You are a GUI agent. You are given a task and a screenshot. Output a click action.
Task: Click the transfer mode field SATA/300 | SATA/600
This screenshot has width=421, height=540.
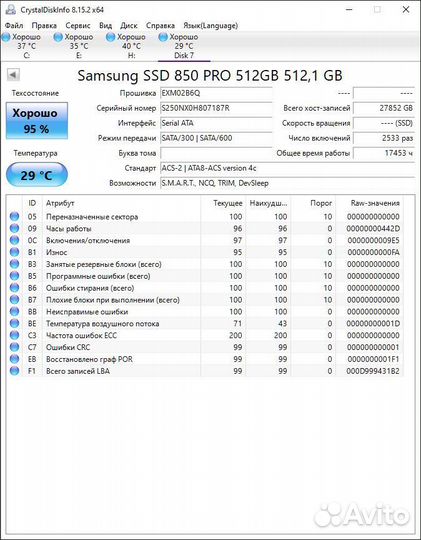(216, 138)
